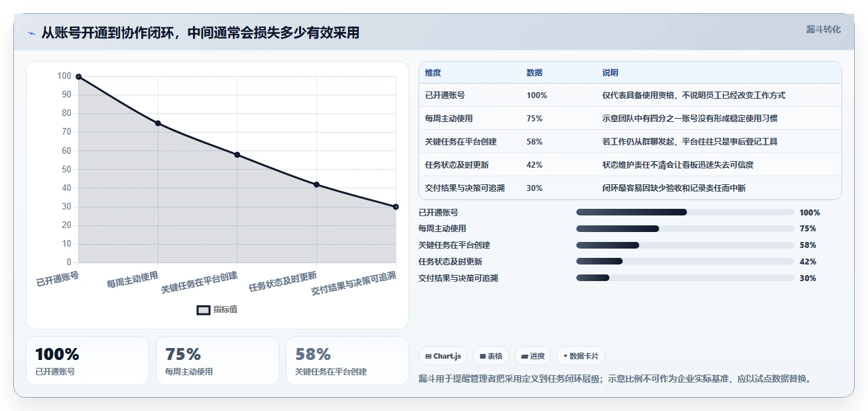This screenshot has height=411, width=868.
Task: Click the footnote about 漏斗用于提醒管理者
Action: tap(615, 379)
